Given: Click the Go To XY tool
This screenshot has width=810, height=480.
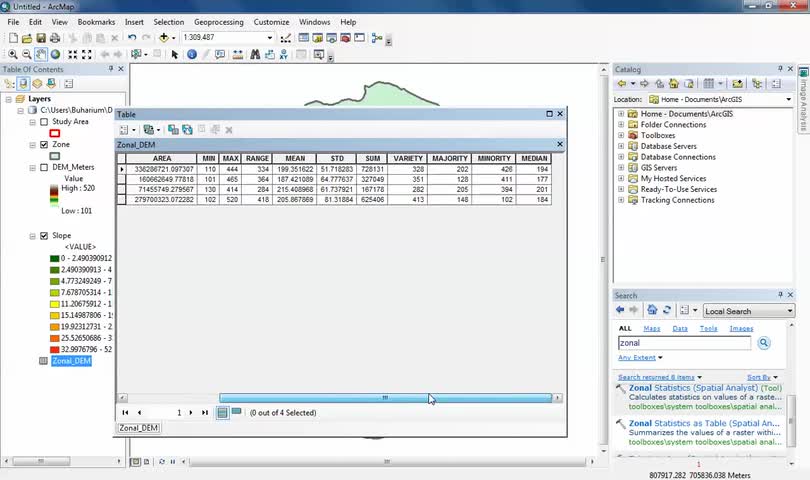Looking at the screenshot, I should [x=283, y=54].
